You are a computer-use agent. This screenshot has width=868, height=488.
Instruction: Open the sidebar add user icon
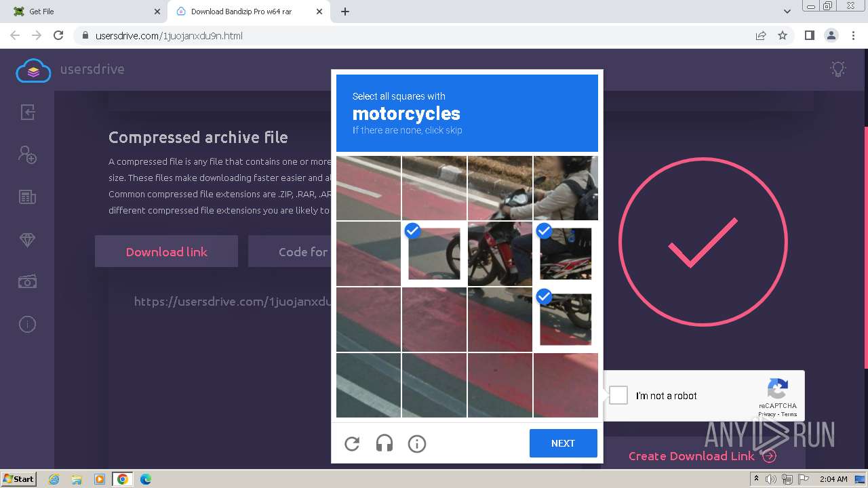point(27,155)
